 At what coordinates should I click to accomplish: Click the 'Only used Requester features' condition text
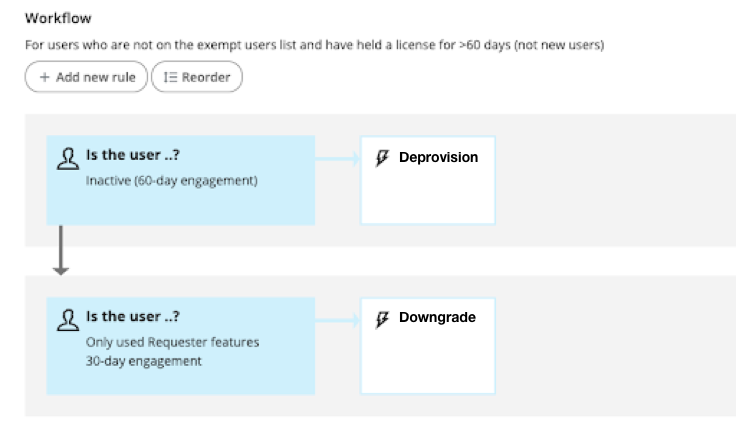click(x=172, y=342)
